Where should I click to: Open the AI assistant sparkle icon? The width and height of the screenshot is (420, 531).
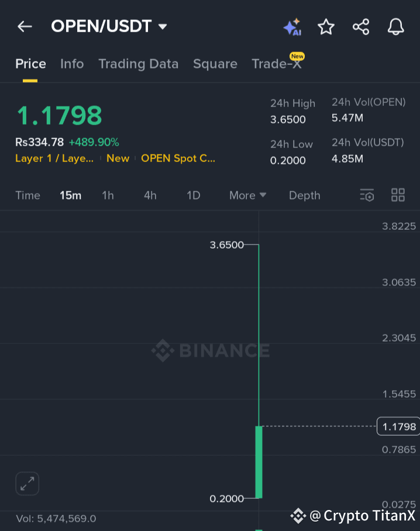pyautogui.click(x=292, y=27)
